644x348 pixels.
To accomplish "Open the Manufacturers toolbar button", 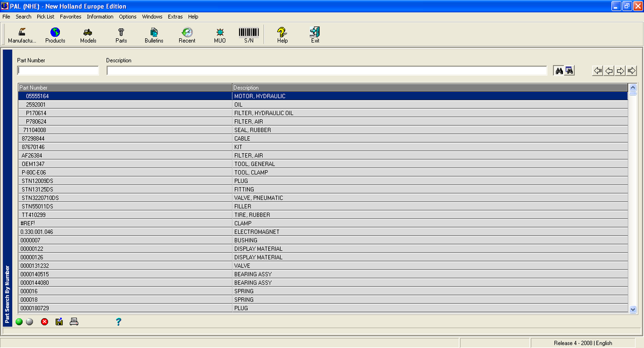I will coord(22,35).
